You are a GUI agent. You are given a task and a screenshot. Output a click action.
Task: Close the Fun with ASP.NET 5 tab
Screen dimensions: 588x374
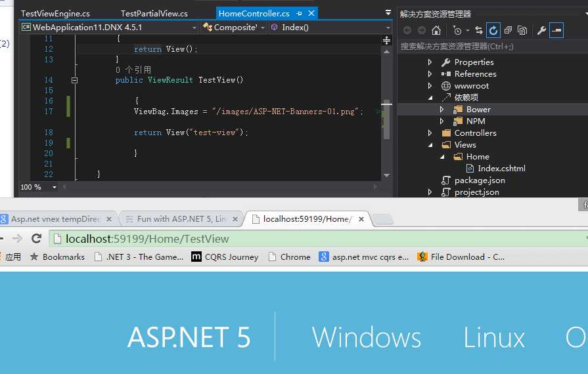click(235, 219)
